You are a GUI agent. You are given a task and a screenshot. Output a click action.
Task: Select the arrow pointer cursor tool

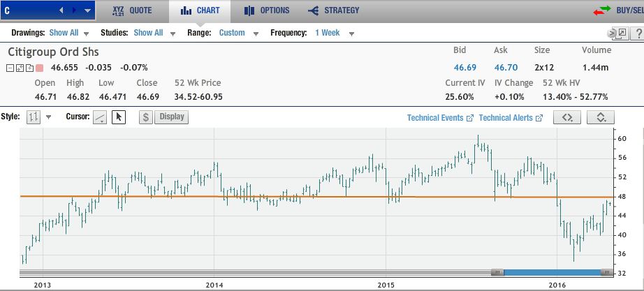pos(119,117)
